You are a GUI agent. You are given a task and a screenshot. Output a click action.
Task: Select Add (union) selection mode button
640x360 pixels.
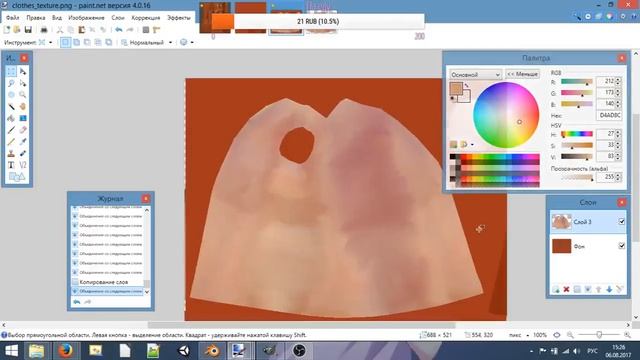coord(76,42)
